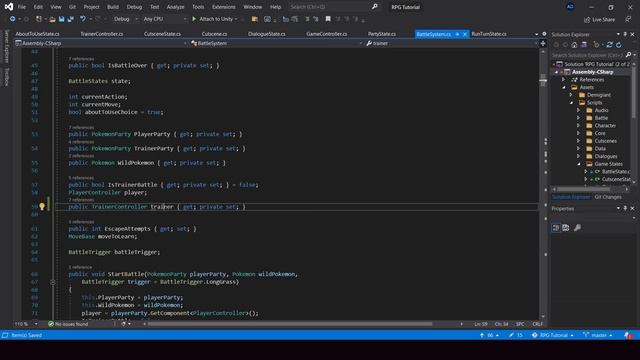This screenshot has height=360, width=640.
Task: Open the feedback icon beside Live Share
Action: (x=628, y=19)
